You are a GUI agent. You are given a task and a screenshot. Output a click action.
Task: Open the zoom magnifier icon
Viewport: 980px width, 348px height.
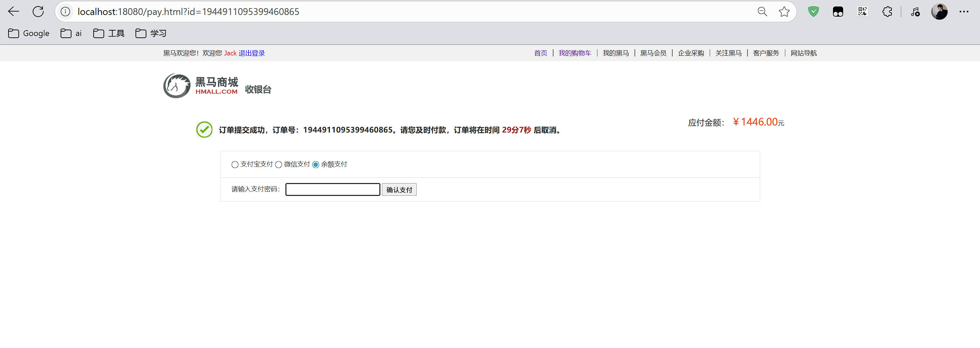point(762,12)
